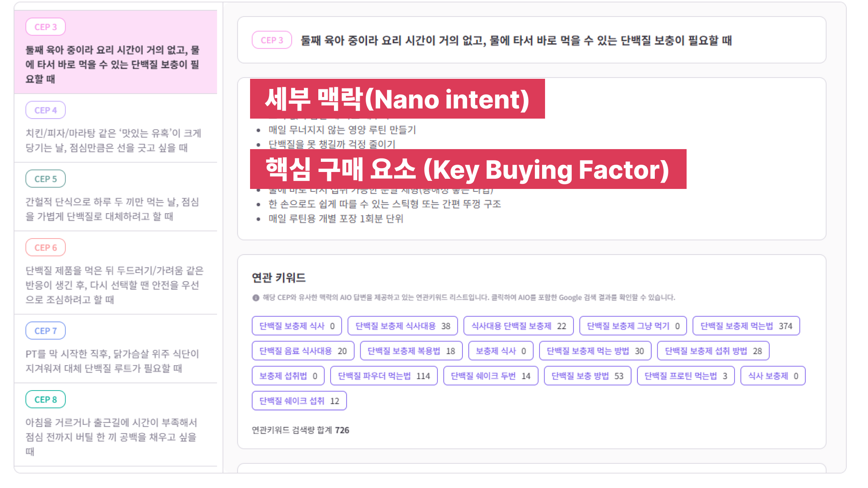The width and height of the screenshot is (868, 488).
Task: Click keyword chip 식사대용 단백질 보충제
Action: [x=518, y=326]
